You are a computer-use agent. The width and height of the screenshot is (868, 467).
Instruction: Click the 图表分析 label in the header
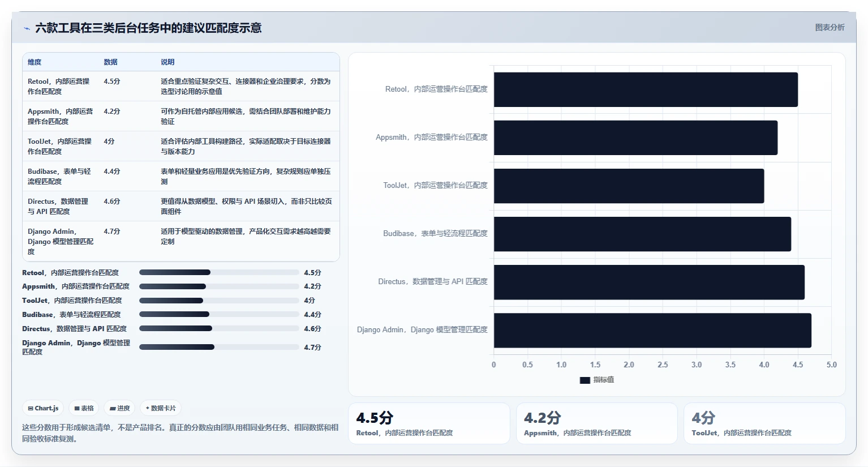tap(830, 27)
